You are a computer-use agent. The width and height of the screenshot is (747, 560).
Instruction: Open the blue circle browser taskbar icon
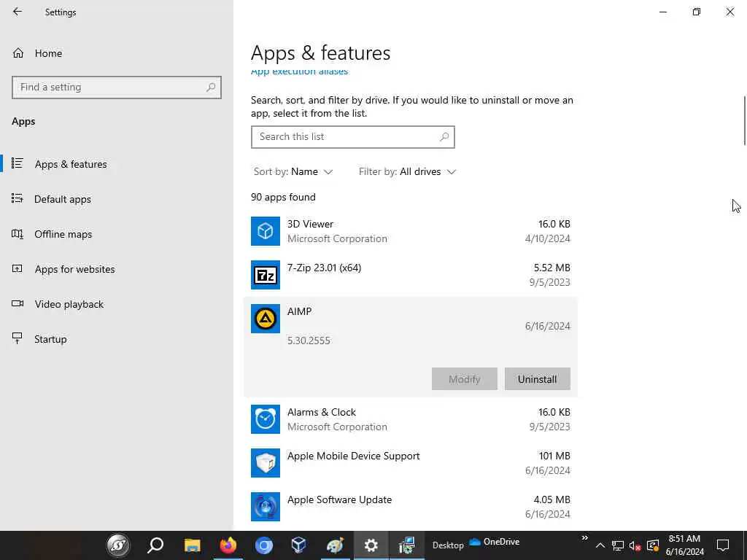[264, 545]
